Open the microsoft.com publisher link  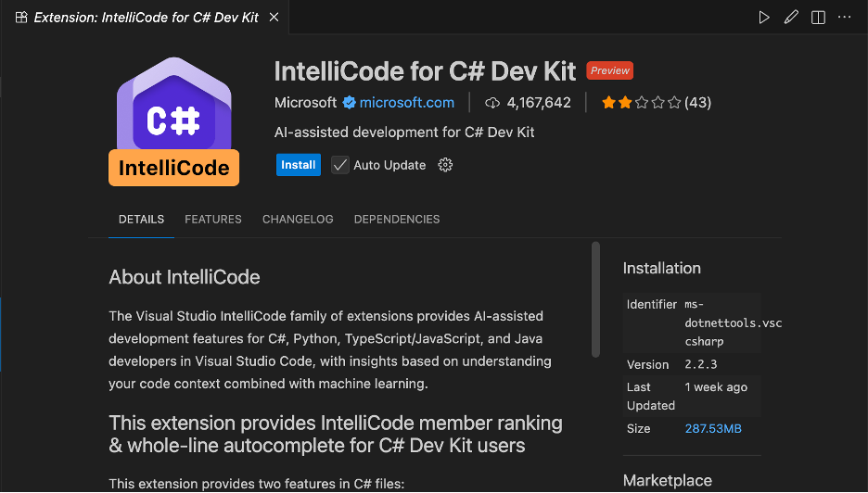coord(407,102)
